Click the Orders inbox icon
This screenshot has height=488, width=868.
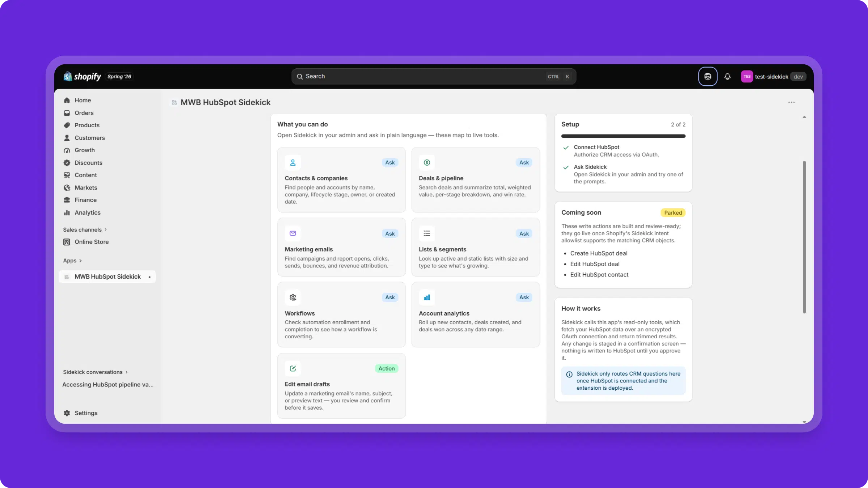coord(67,113)
